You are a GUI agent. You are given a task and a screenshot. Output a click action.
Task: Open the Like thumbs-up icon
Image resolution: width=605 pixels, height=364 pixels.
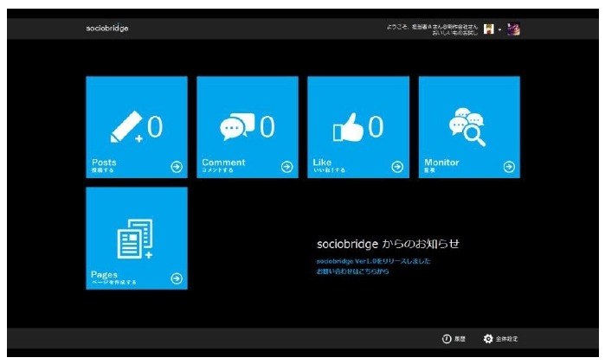(x=348, y=127)
